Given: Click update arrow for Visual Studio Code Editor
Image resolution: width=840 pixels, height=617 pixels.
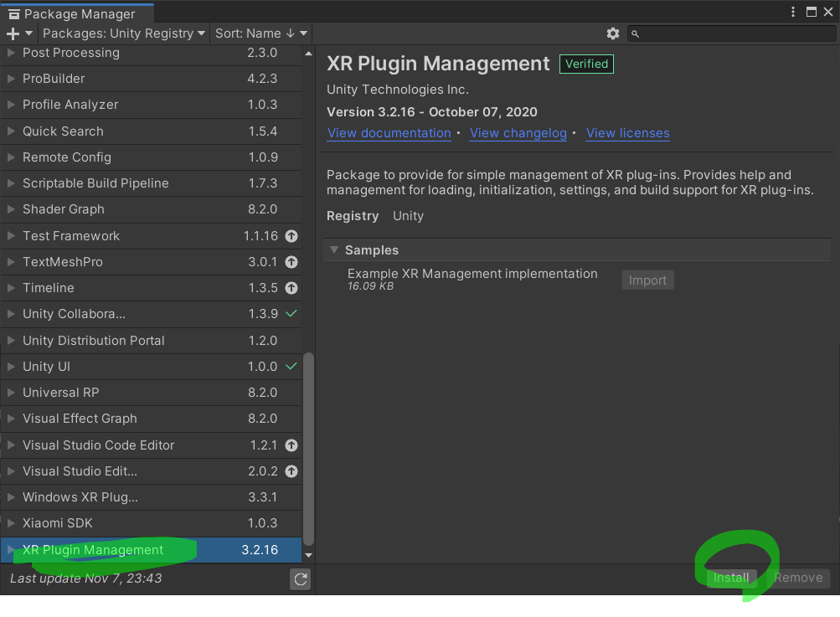Looking at the screenshot, I should pos(291,445).
